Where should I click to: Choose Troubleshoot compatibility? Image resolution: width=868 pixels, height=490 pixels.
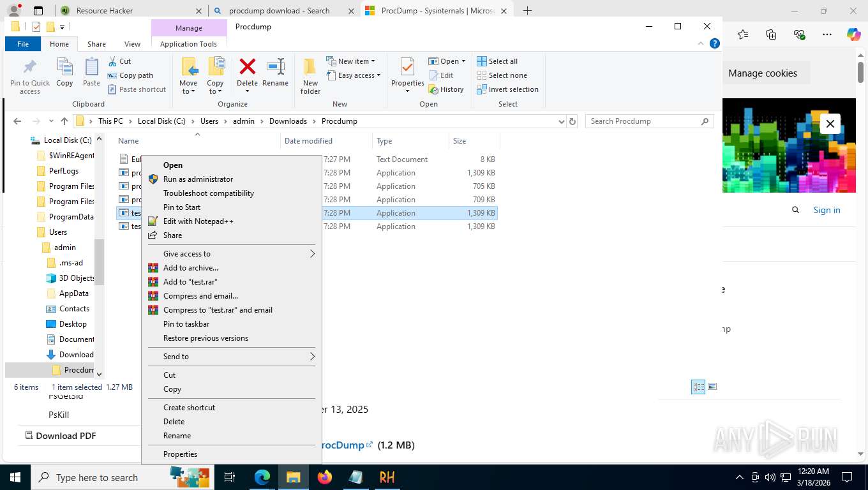point(231,193)
